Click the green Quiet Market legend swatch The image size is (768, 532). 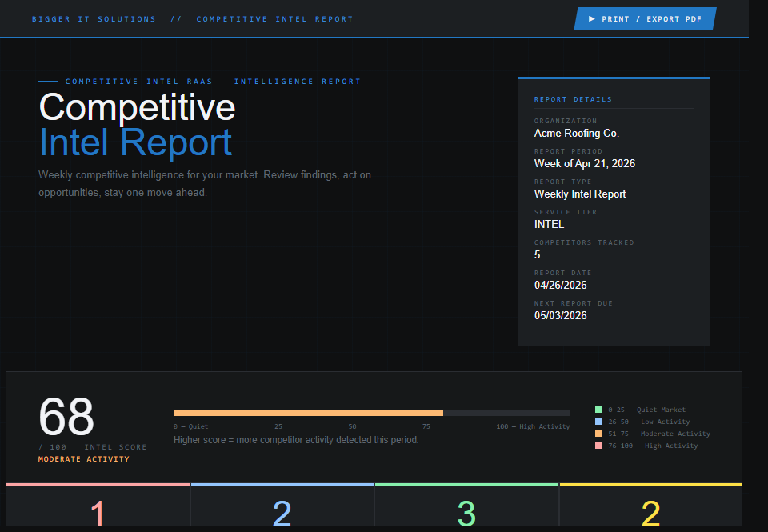point(598,410)
